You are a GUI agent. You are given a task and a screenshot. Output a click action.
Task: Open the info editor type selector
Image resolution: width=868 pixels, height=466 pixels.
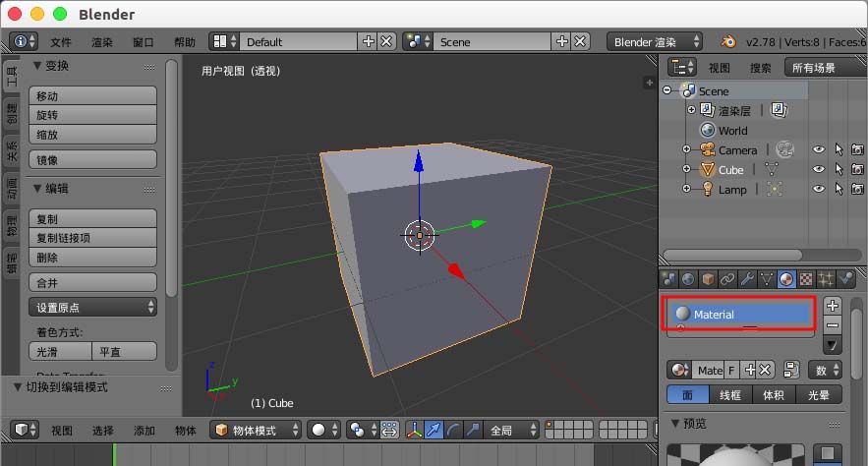(25, 41)
